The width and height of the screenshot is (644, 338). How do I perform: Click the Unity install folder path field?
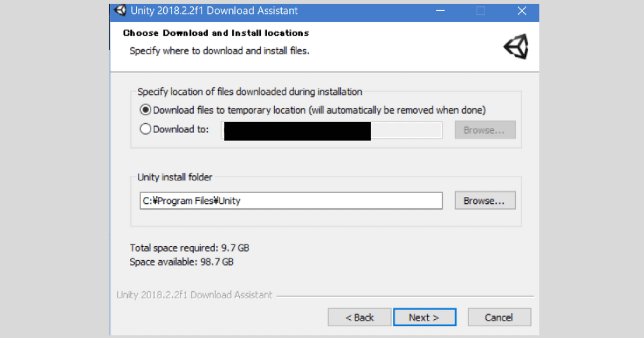[x=291, y=201]
